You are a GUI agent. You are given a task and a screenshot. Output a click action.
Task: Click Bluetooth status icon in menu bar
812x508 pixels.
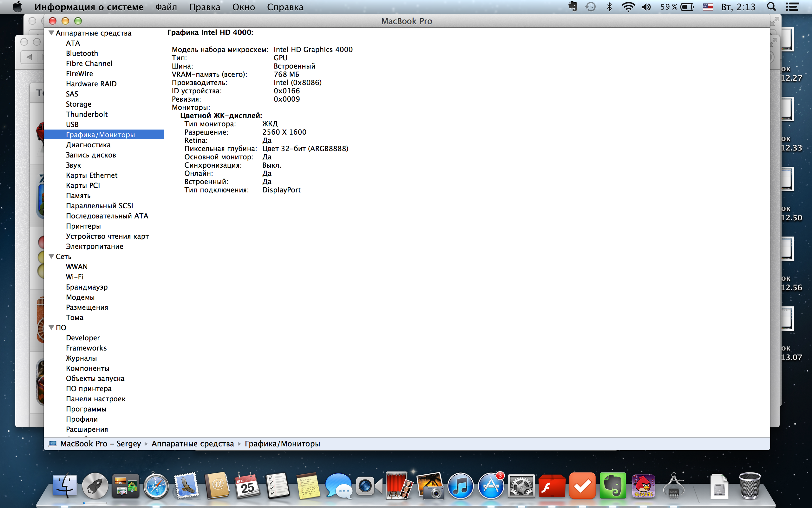point(609,7)
